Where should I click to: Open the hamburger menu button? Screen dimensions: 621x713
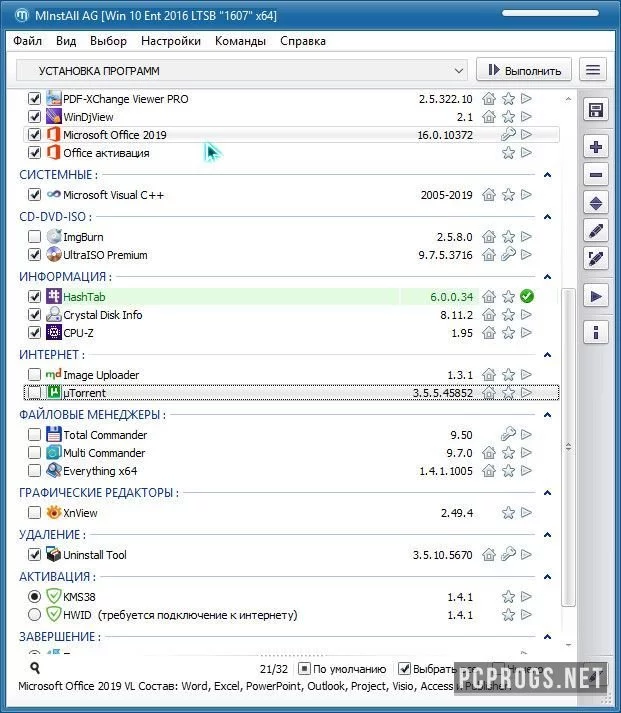pyautogui.click(x=593, y=70)
